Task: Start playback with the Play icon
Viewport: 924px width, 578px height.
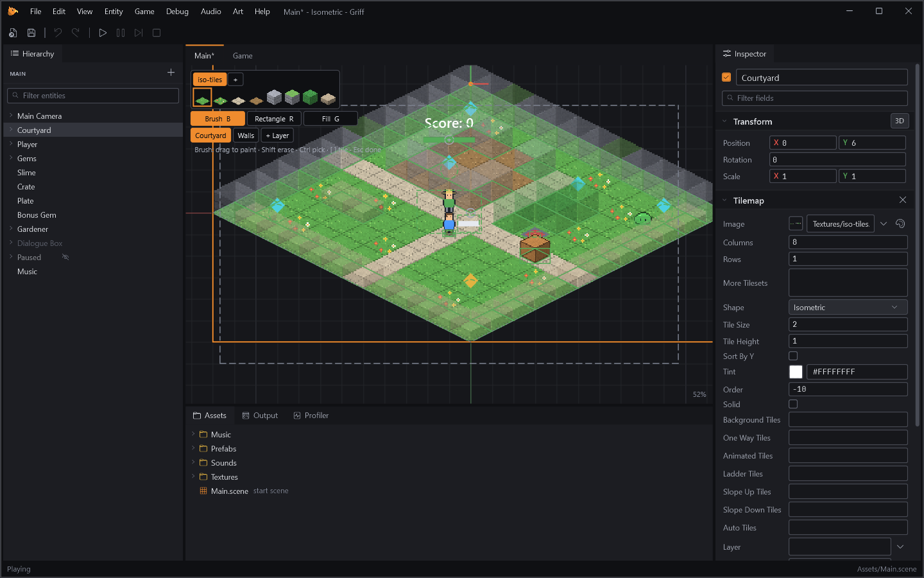Action: (103, 33)
